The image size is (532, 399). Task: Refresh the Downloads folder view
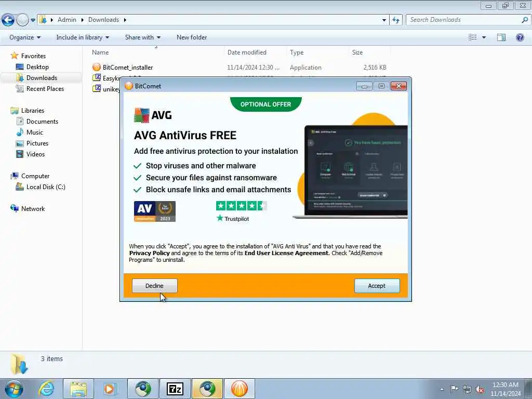pos(396,20)
